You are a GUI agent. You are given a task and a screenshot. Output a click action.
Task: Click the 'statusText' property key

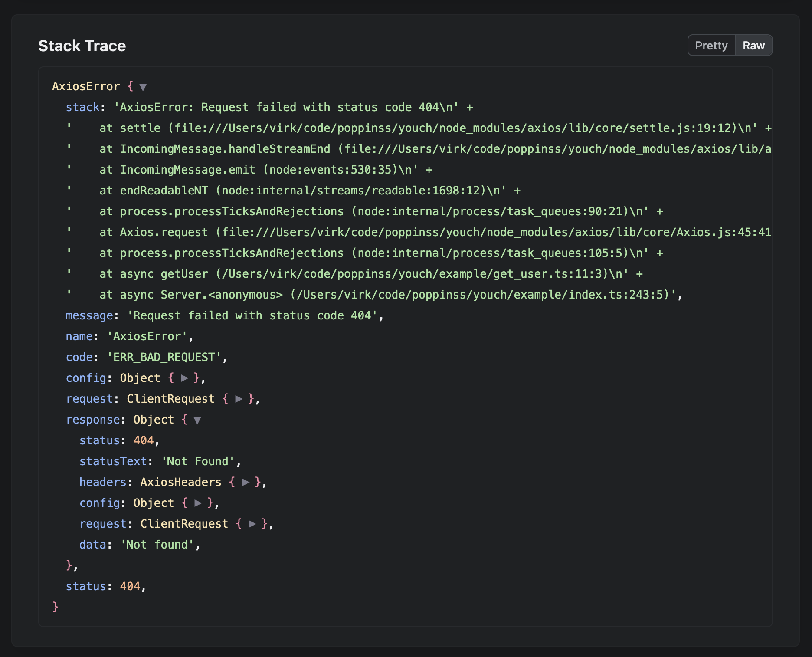(113, 461)
